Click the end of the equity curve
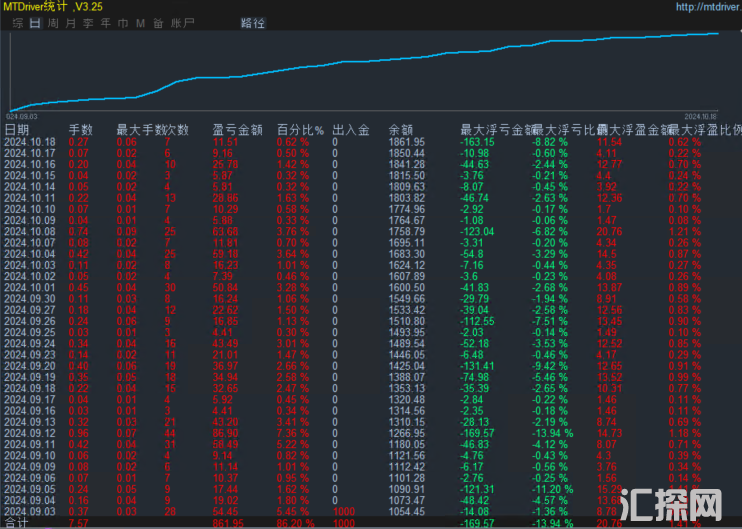The height and width of the screenshot is (529, 742). point(718,34)
